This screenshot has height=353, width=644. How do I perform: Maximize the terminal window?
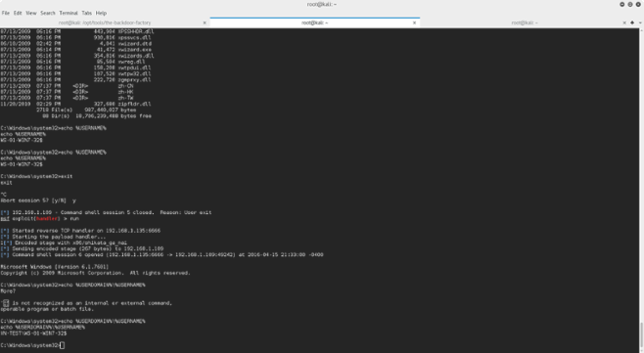630,4
